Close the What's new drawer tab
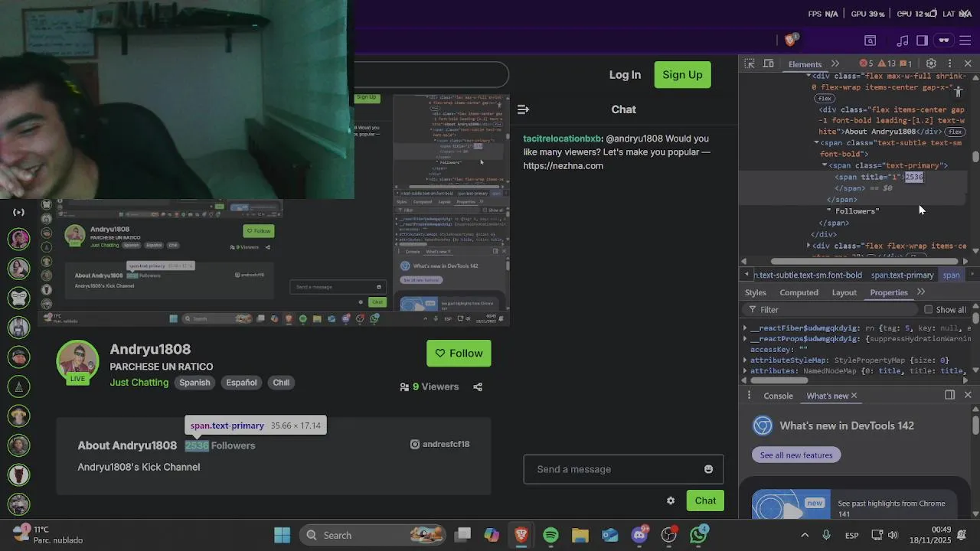Image resolution: width=980 pixels, height=551 pixels. pos(854,396)
